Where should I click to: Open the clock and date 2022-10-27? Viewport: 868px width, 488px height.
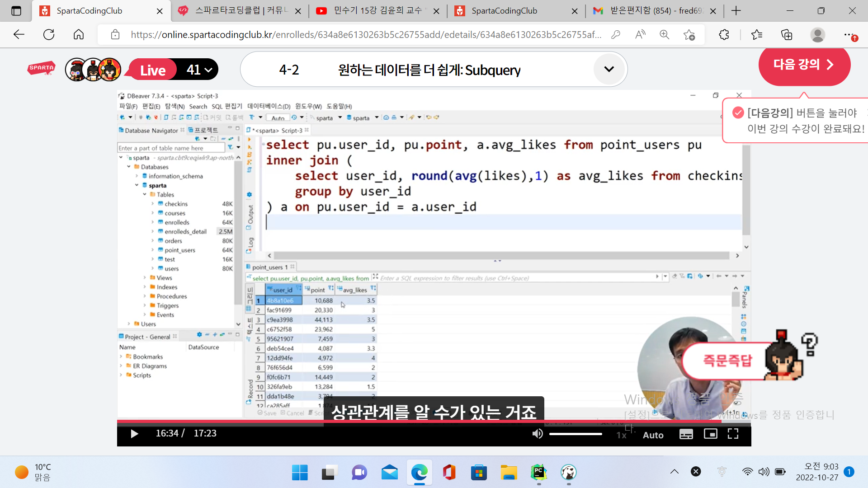point(817,472)
